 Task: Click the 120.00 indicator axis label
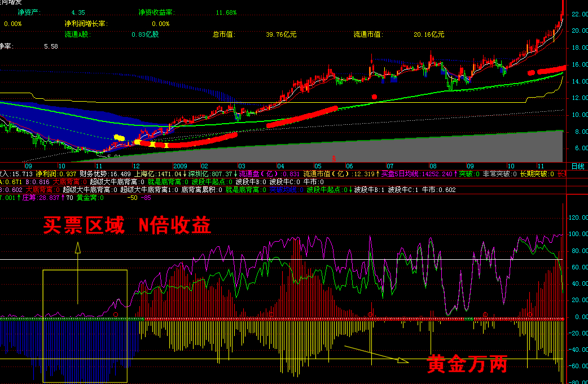point(578,217)
